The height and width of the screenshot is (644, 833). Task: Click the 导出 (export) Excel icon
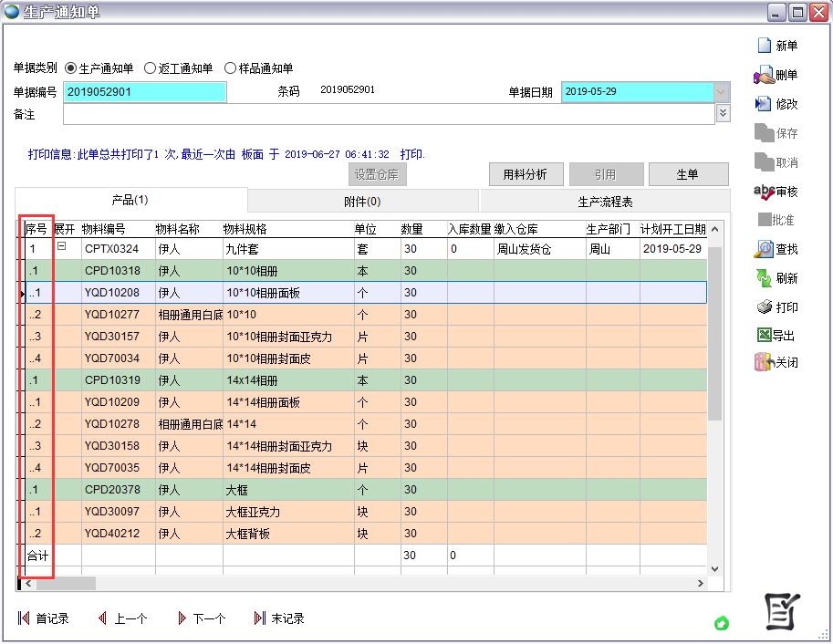764,336
